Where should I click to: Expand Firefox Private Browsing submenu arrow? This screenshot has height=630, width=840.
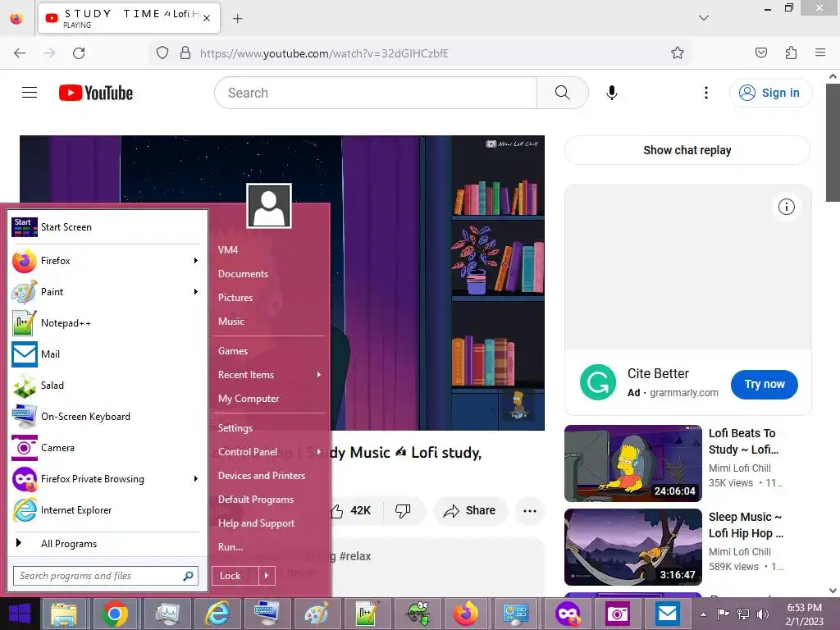point(195,479)
